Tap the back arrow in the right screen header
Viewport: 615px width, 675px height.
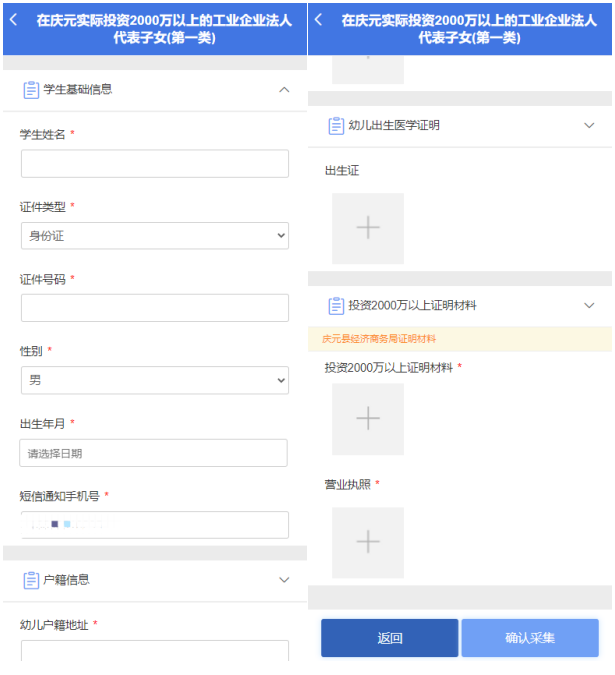pyautogui.click(x=318, y=20)
